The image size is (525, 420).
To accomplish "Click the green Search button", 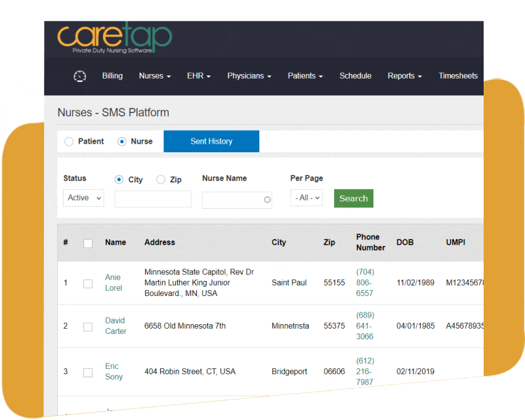I will pos(353,198).
